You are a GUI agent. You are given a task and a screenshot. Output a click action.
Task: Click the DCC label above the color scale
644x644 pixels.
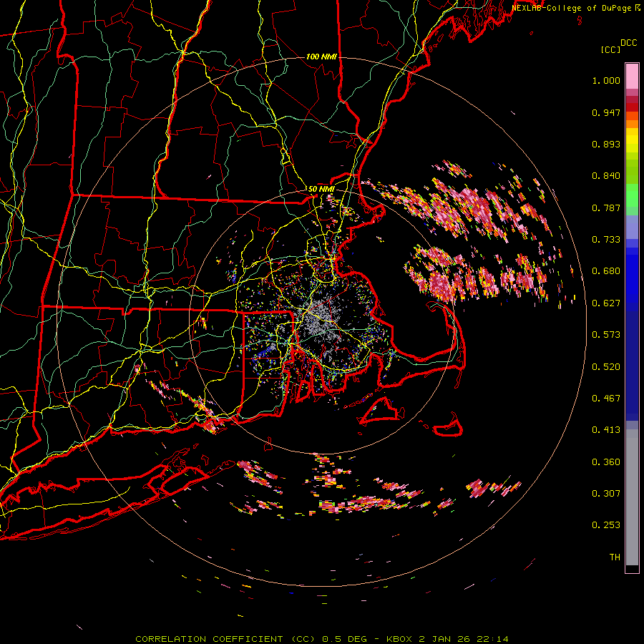point(628,43)
